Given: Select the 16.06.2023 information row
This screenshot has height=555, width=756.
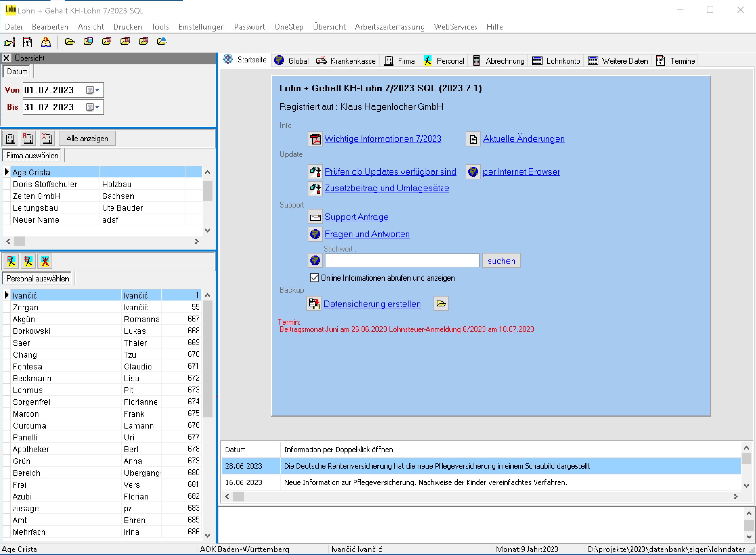Looking at the screenshot, I should tap(481, 482).
